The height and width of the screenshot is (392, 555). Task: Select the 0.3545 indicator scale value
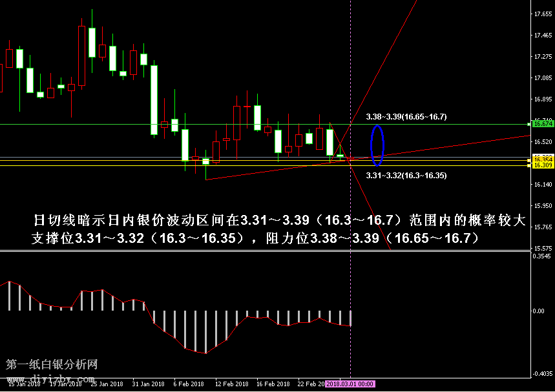point(542,256)
